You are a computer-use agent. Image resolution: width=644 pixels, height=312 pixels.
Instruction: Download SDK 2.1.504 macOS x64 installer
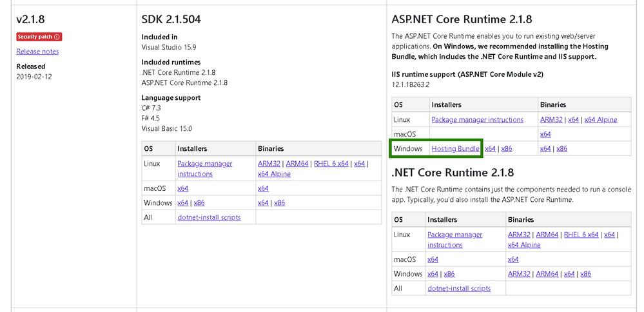pos(182,188)
